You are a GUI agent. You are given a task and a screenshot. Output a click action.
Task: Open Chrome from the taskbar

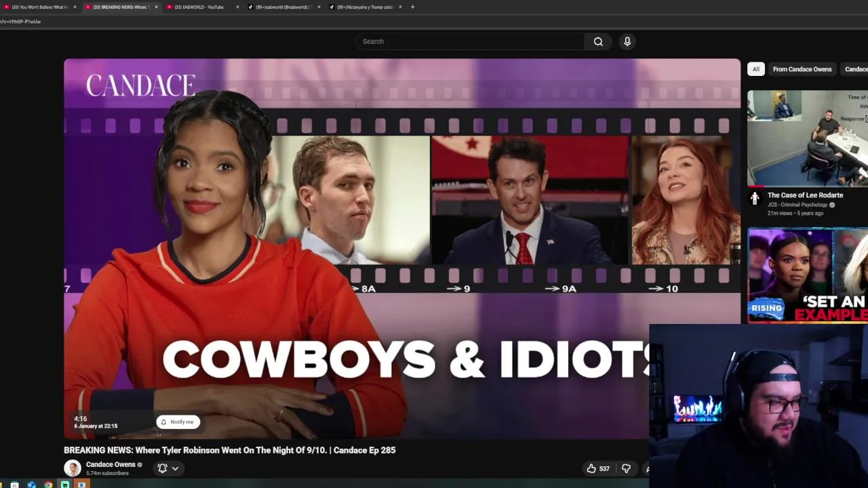[48, 485]
